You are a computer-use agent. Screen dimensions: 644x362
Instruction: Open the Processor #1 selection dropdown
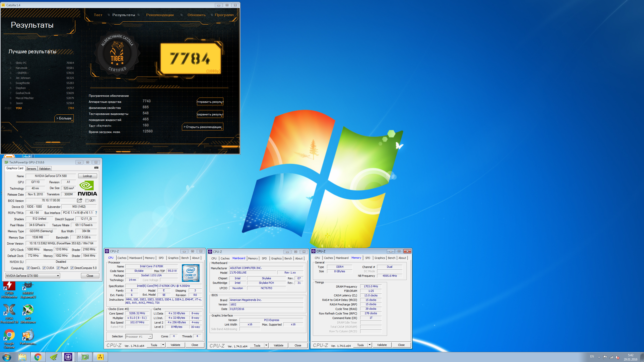coord(139,337)
